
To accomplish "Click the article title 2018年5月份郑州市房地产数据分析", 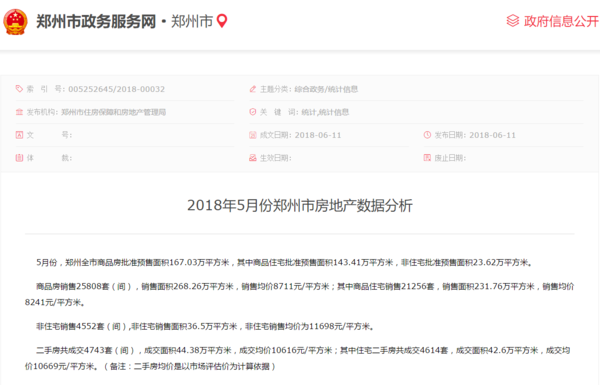I will pos(300,206).
